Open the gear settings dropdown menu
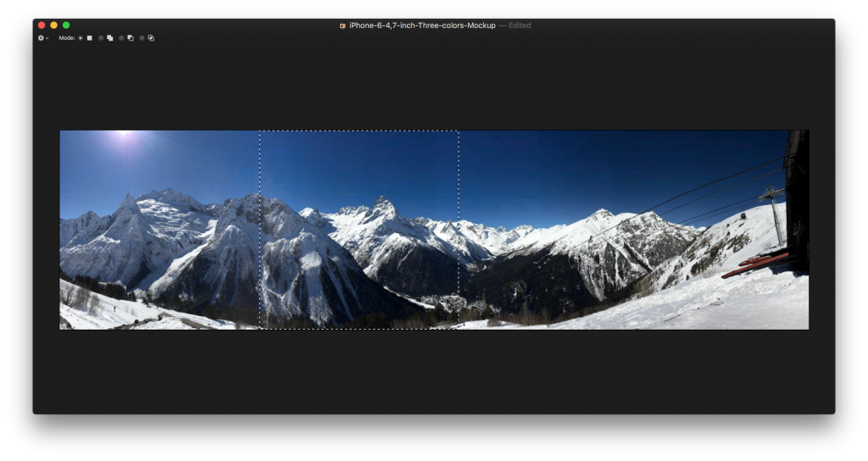 43,38
